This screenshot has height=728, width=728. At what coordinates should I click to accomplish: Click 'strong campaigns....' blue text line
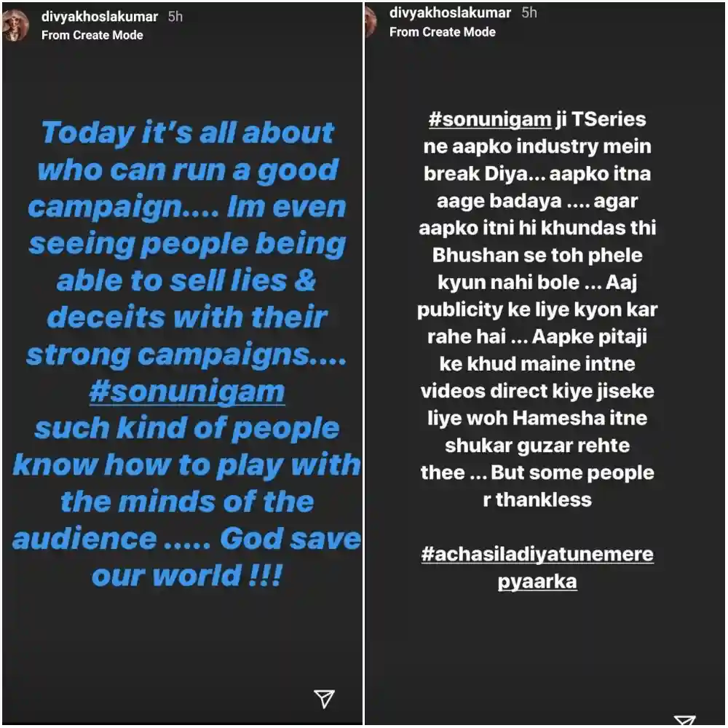pos(186,355)
